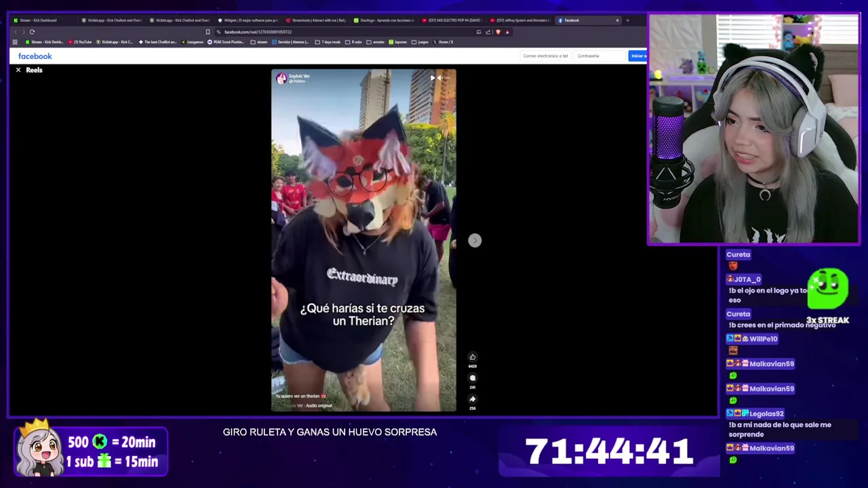Click the 1 sub = 15min label
This screenshot has width=868, height=488.
tap(112, 462)
